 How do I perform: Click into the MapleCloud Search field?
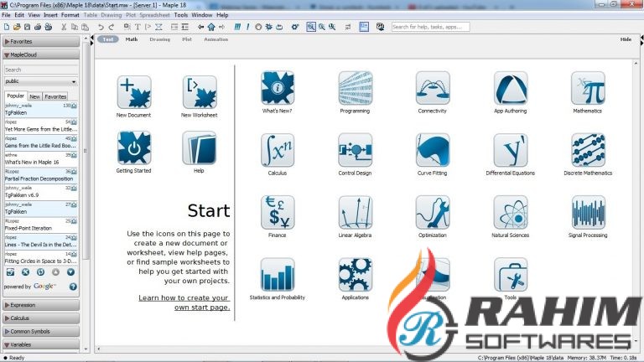pyautogui.click(x=40, y=70)
